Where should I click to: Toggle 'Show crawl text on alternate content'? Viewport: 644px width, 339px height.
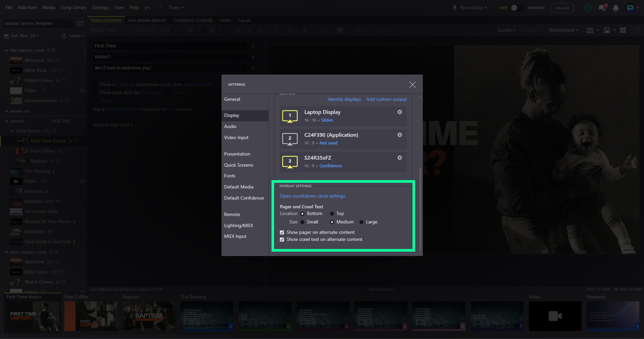[282, 240]
